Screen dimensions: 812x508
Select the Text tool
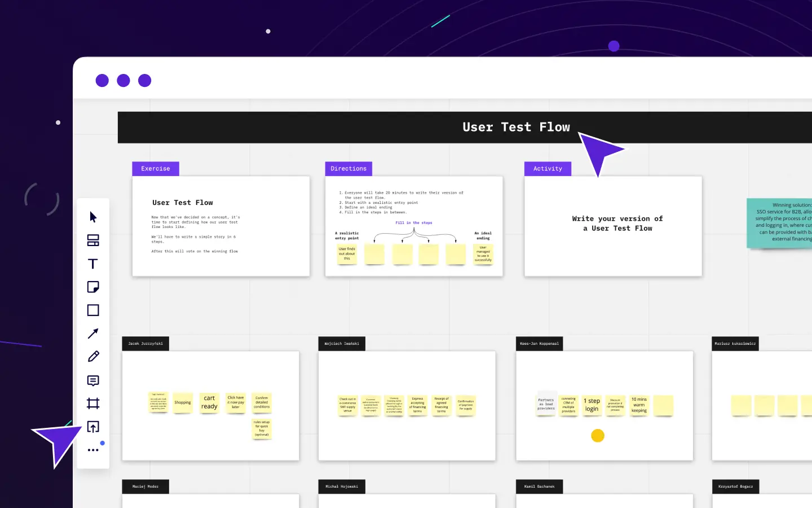93,264
